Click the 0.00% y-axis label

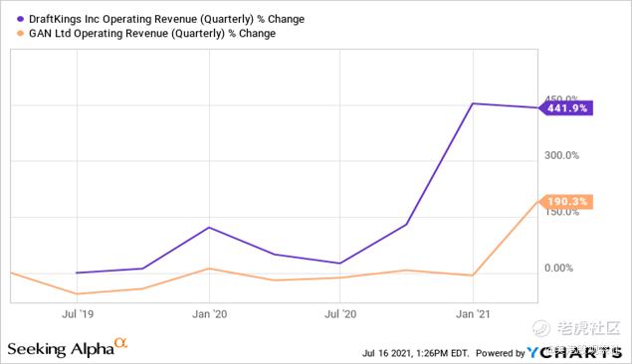point(558,269)
